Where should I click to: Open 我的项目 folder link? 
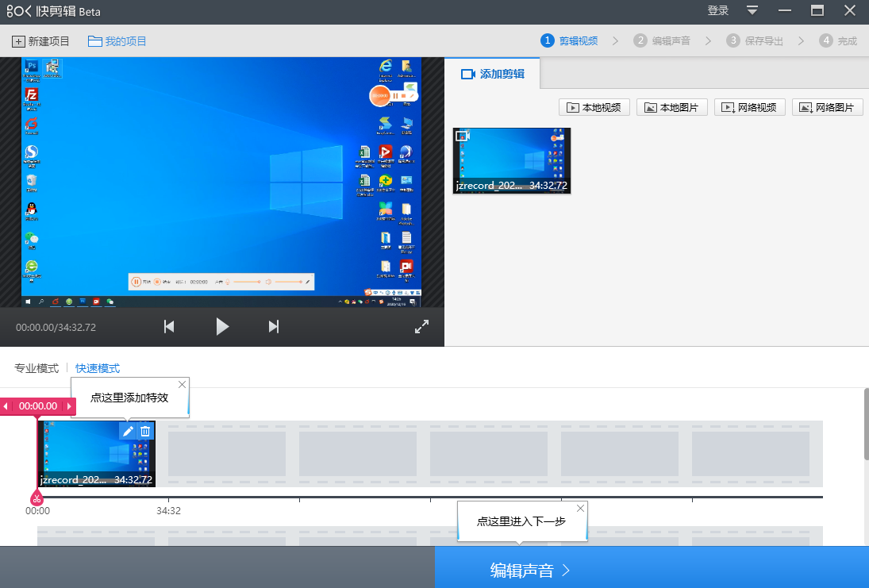[x=117, y=41]
